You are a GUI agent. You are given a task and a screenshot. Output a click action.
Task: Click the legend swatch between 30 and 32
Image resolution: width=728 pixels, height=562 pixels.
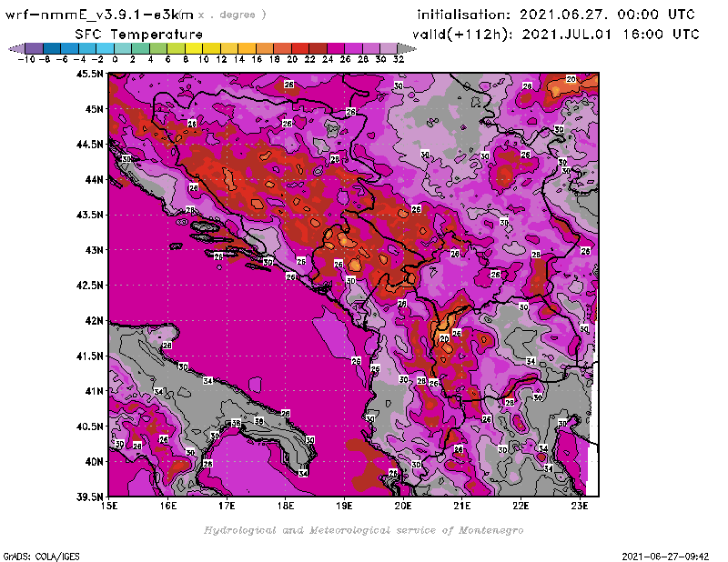point(389,48)
